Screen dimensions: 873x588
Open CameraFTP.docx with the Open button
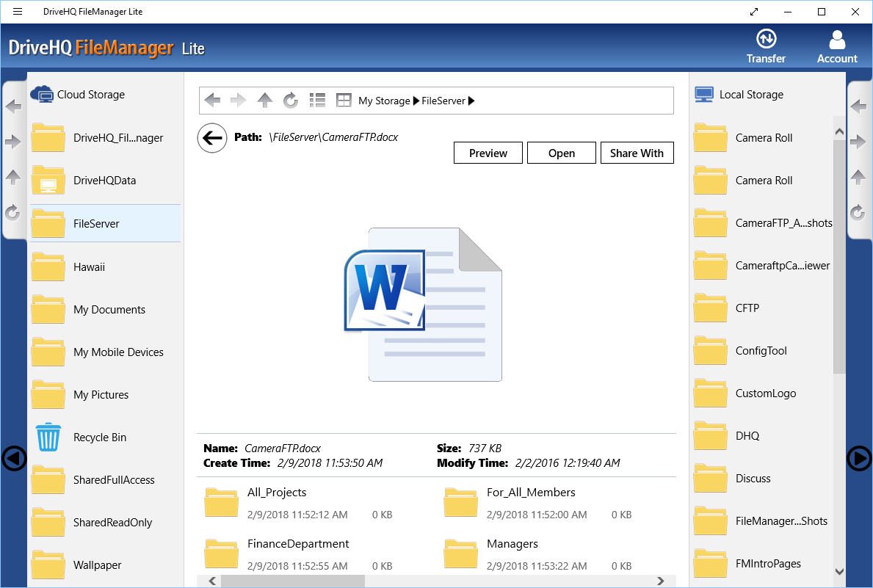point(561,153)
